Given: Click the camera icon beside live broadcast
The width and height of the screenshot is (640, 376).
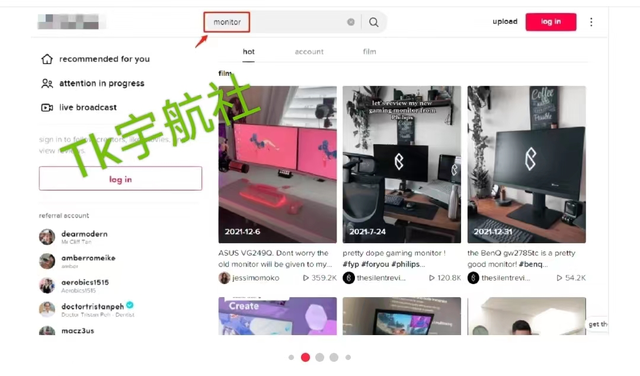Looking at the screenshot, I should pos(47,108).
